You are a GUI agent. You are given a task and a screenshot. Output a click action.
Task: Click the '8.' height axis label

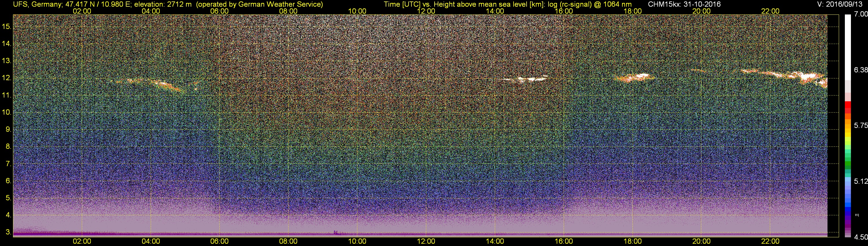[x=8, y=147]
